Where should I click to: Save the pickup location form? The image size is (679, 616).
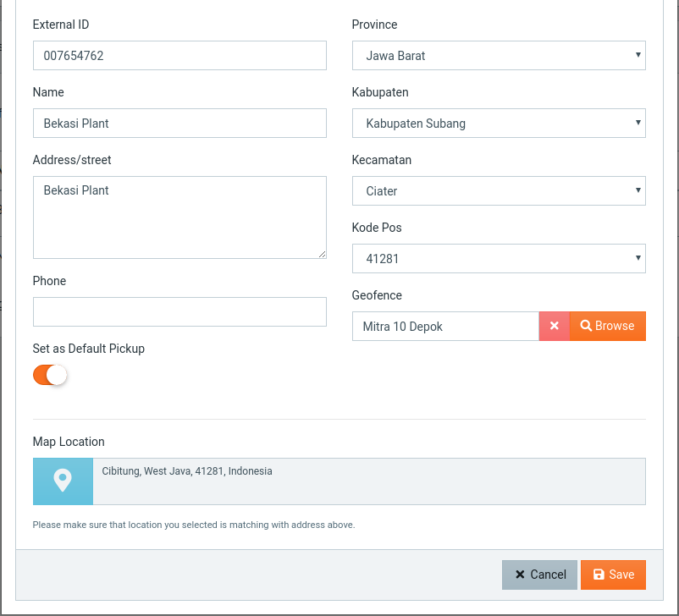[x=613, y=575]
